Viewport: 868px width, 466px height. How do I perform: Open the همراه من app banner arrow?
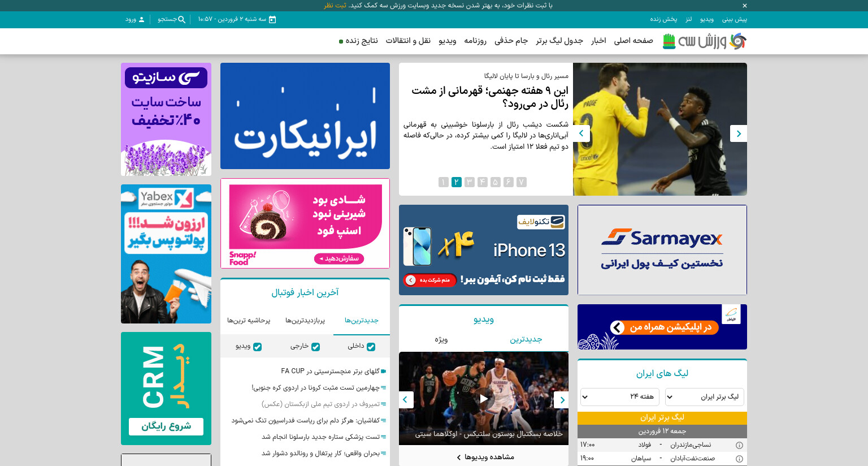(x=618, y=327)
